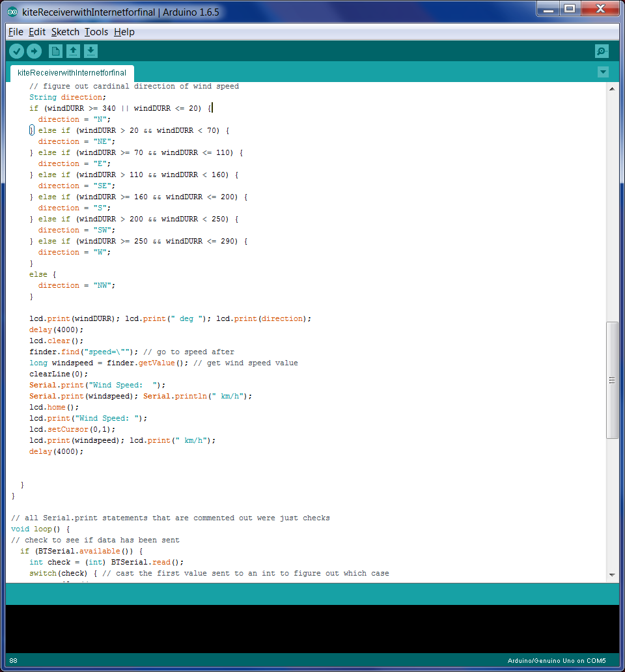Image resolution: width=625 pixels, height=672 pixels.
Task: Click the '// figure out cardinal direction' comment
Action: click(x=133, y=86)
